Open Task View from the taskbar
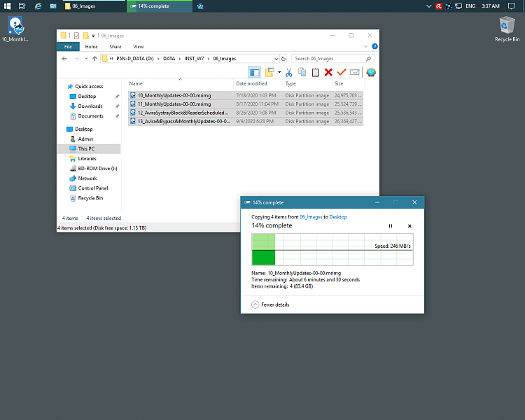Screen dimensions: 525x420 pyautogui.click(x=22, y=6)
